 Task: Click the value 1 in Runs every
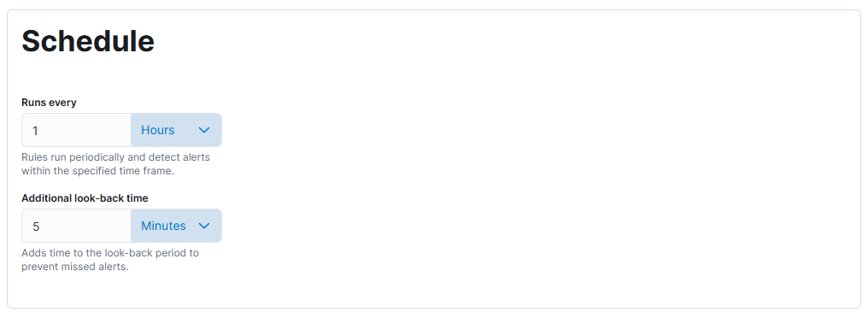click(x=35, y=131)
